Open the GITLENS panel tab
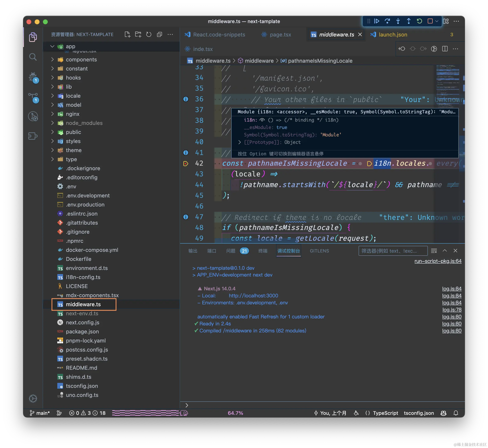Image resolution: width=488 pixels, height=448 pixels. pyautogui.click(x=319, y=251)
